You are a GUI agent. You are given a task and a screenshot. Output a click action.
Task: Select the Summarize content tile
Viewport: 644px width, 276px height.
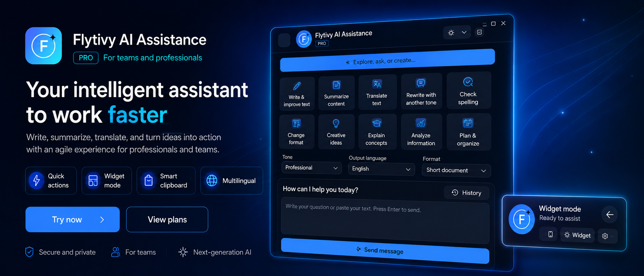336,93
